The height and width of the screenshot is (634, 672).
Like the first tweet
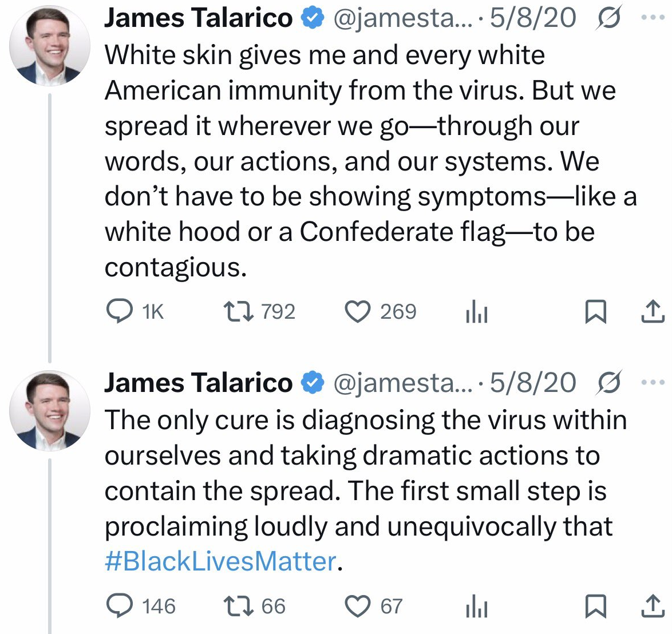coord(358,312)
